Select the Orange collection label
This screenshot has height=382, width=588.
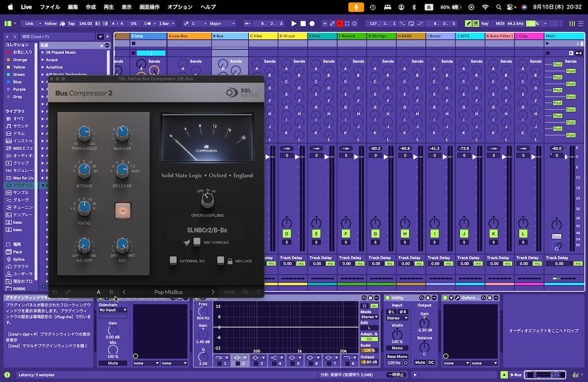20,60
